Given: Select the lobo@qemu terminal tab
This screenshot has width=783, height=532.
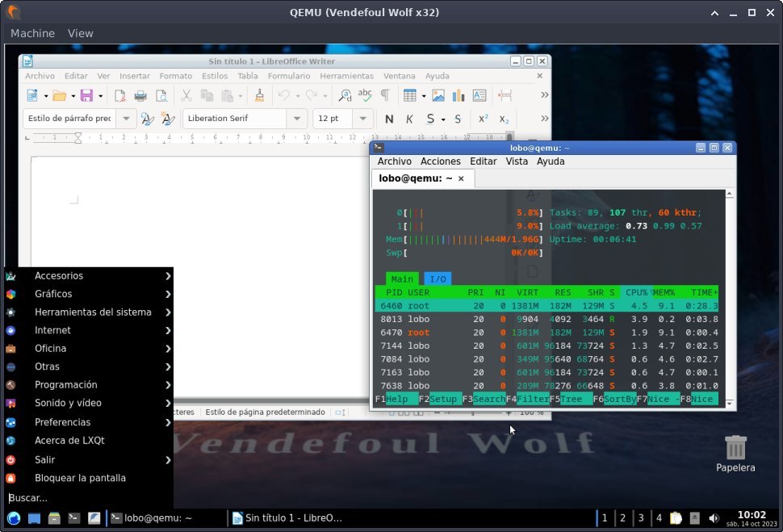Looking at the screenshot, I should (416, 178).
